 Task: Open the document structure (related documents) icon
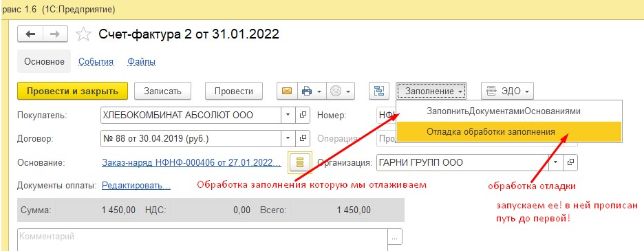[x=378, y=91]
